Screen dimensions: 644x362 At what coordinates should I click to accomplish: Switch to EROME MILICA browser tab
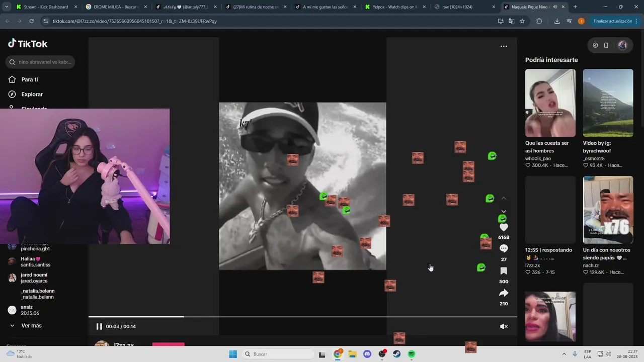click(x=116, y=7)
